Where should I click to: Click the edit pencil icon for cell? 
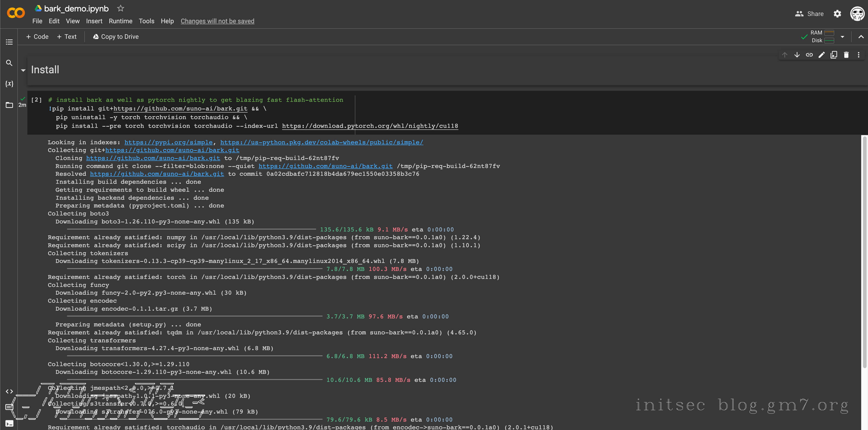[x=821, y=55]
